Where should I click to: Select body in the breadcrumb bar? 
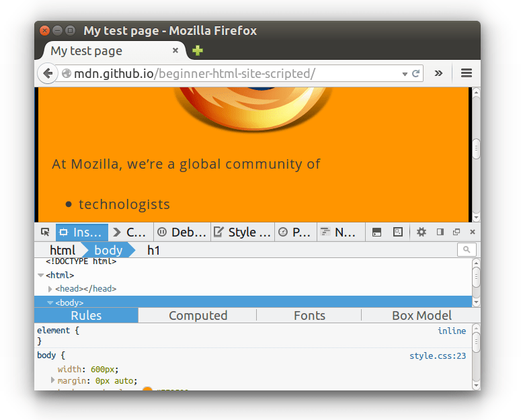(x=108, y=251)
